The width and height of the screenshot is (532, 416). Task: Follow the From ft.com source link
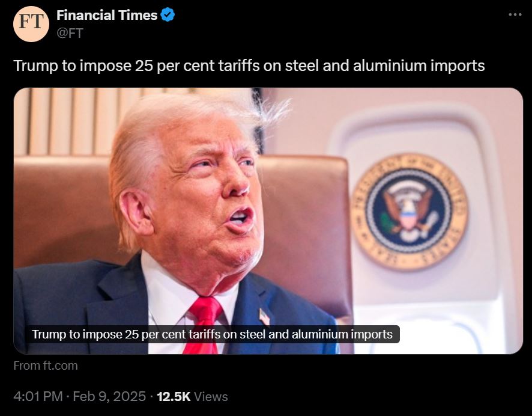tap(46, 366)
